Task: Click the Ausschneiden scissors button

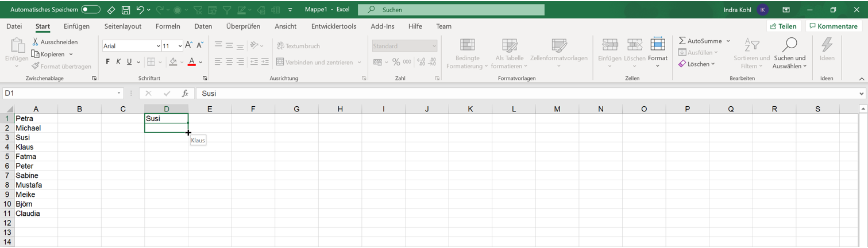Action: tap(55, 42)
